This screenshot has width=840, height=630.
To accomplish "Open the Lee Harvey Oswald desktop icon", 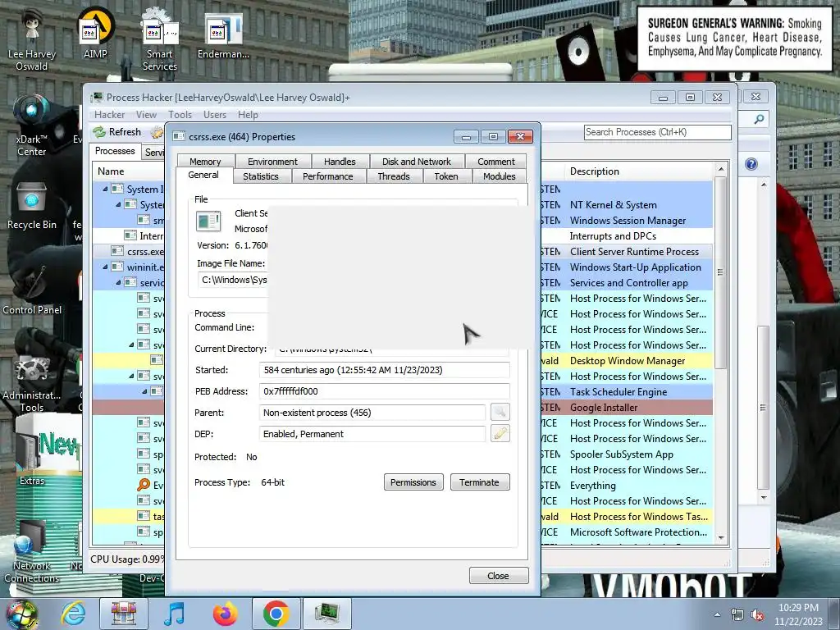I will [32, 40].
